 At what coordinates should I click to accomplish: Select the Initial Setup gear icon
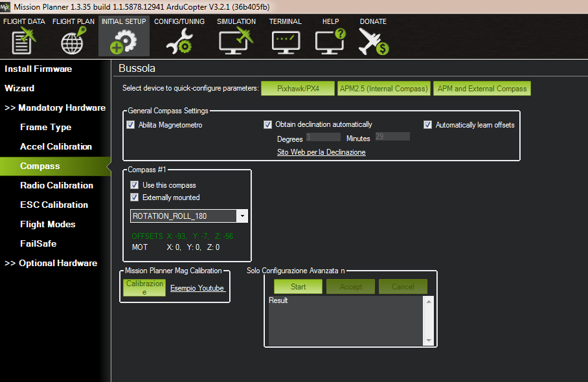click(124, 41)
